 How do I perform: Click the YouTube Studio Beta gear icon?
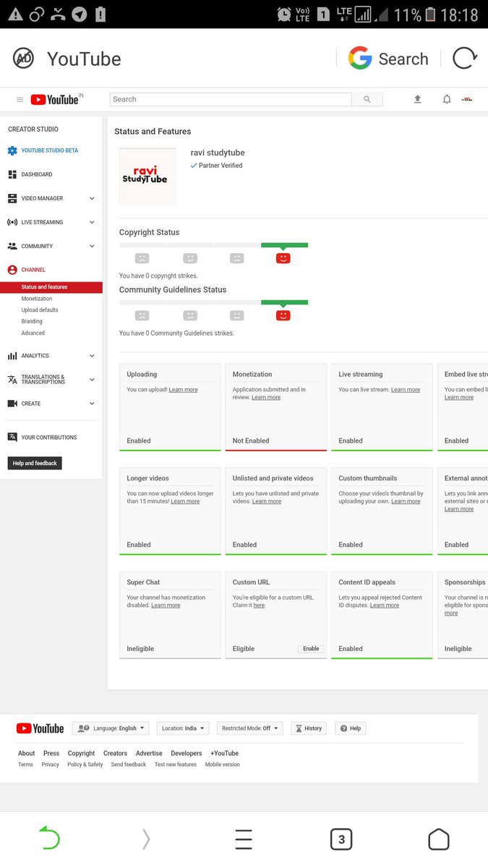pyautogui.click(x=12, y=150)
